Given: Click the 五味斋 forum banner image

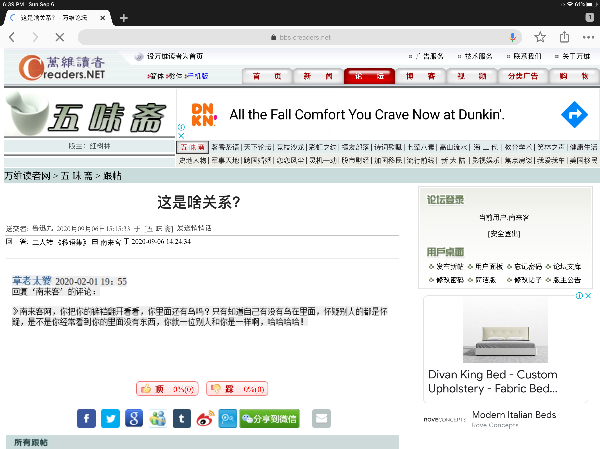Looking at the screenshot, I should click(x=89, y=114).
